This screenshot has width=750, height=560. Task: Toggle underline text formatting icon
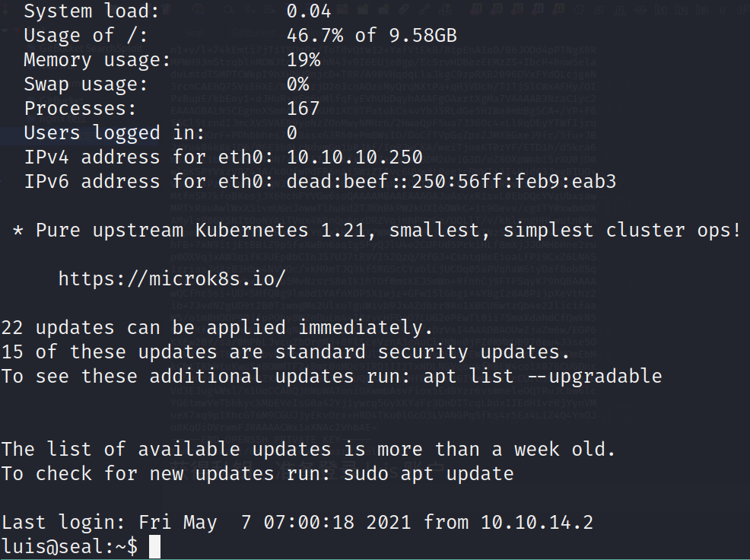[621, 9]
